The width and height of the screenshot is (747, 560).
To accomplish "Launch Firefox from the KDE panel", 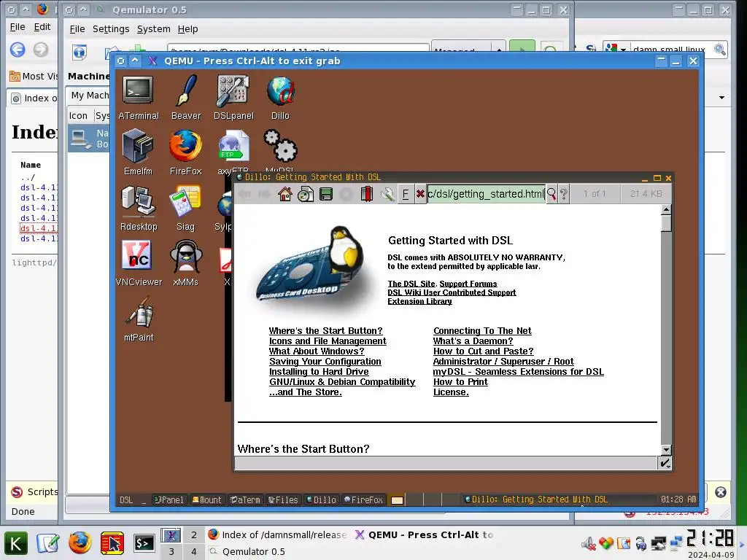I will point(80,542).
